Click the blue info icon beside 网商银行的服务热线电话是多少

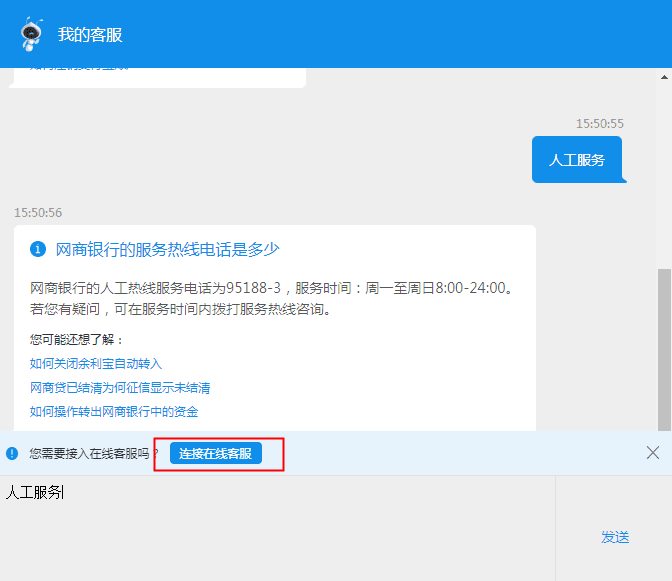[38, 249]
